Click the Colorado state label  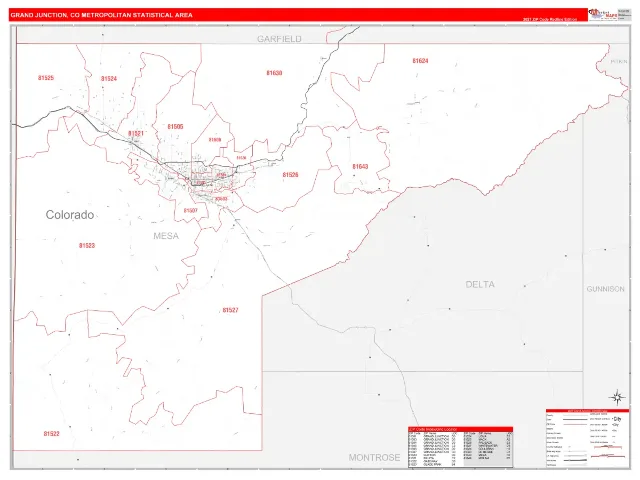70,215
